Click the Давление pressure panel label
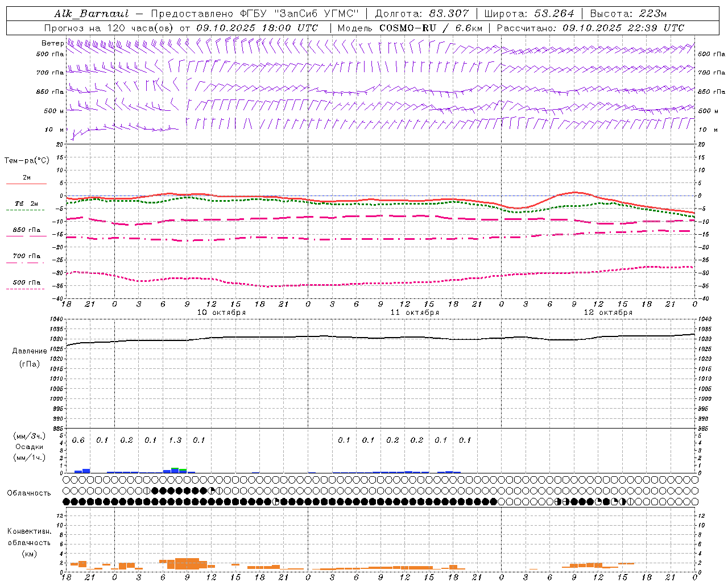Image resolution: width=728 pixels, height=582 pixels. (x=30, y=351)
